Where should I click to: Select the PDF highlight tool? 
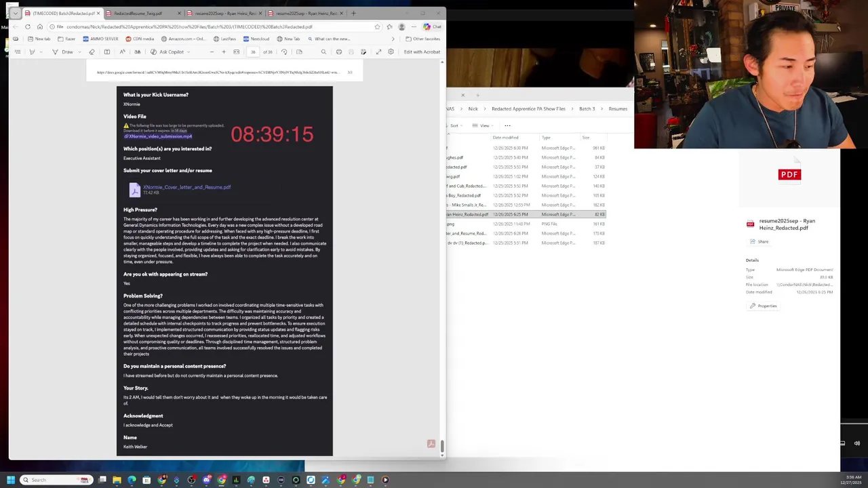pyautogui.click(x=31, y=52)
